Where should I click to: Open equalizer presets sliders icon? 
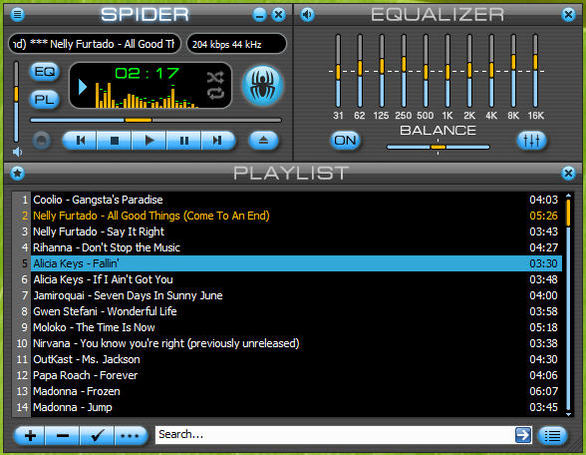point(531,141)
